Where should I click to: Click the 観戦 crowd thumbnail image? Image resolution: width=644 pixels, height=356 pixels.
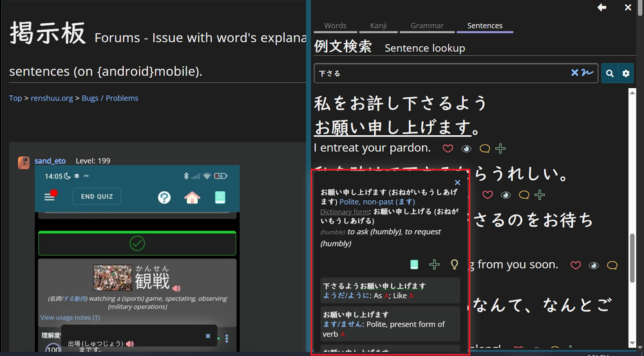tap(113, 277)
